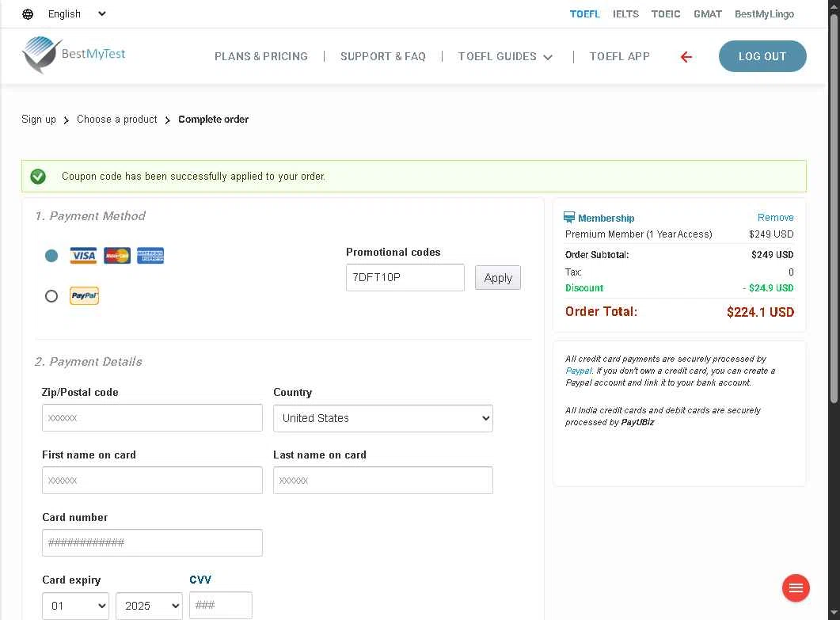Open the BestMyLingo link
Screen dimensions: 840x620
click(x=764, y=14)
